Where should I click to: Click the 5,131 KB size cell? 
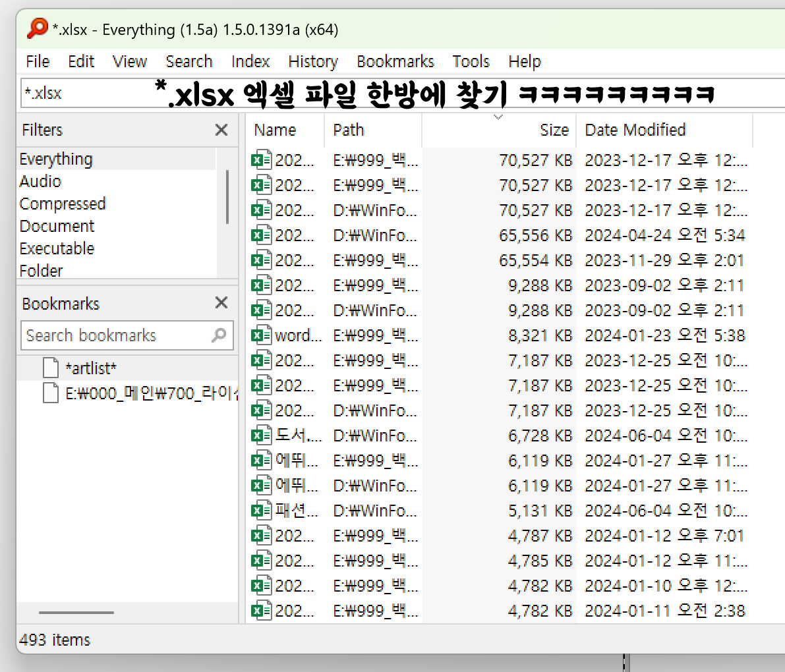[540, 511]
